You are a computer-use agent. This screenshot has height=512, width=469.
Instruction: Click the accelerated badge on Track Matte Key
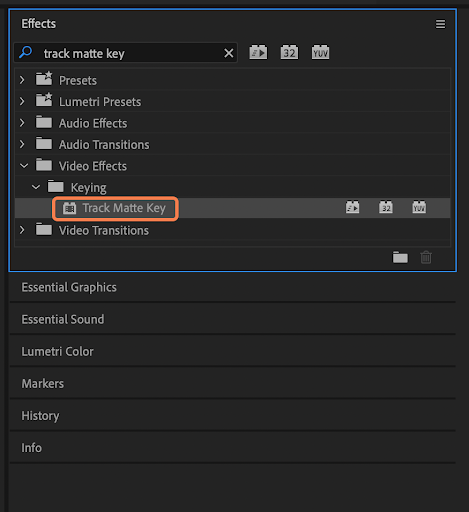tap(352, 207)
